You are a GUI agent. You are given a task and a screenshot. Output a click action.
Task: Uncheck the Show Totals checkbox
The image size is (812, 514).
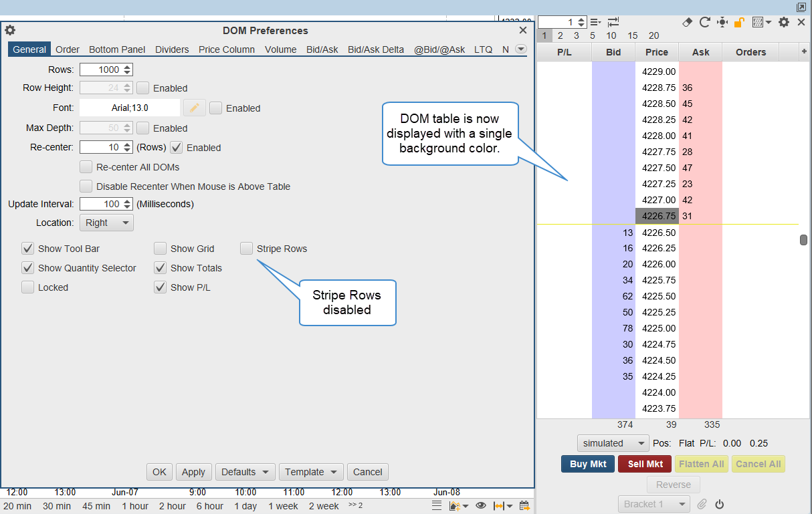161,268
